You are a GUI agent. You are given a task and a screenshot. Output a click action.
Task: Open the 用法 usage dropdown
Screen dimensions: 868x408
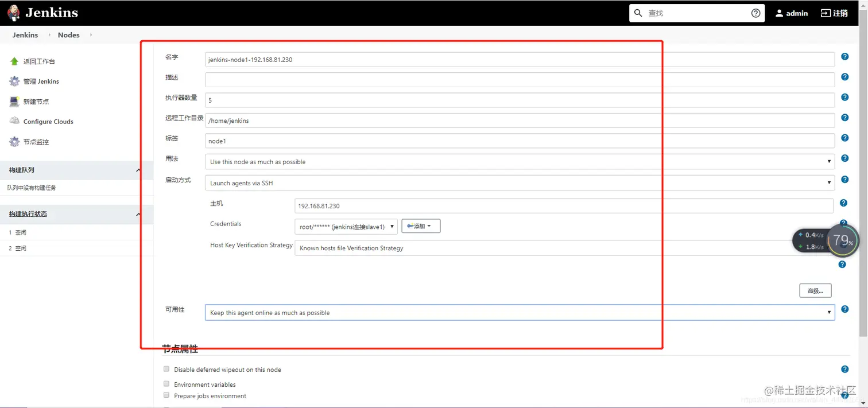coord(520,162)
